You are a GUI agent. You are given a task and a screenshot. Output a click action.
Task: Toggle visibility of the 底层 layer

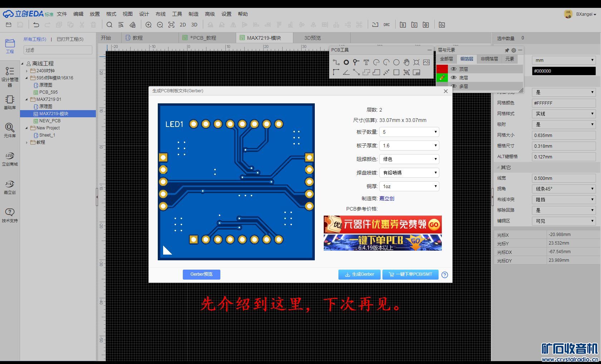454,78
